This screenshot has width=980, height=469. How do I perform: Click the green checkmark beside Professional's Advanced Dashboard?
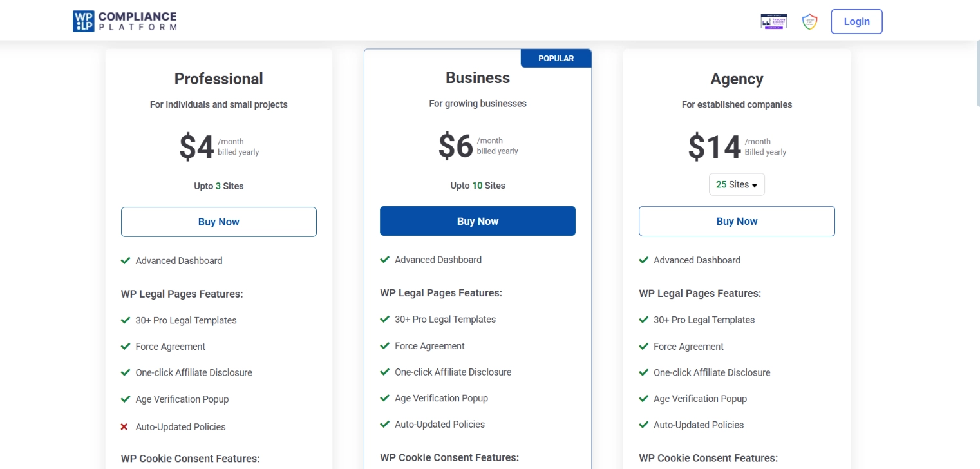126,260
